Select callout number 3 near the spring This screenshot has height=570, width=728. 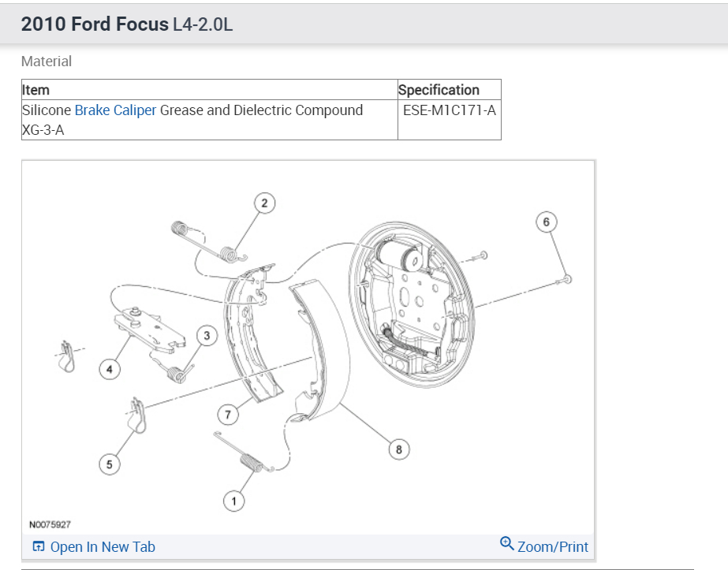coord(207,336)
